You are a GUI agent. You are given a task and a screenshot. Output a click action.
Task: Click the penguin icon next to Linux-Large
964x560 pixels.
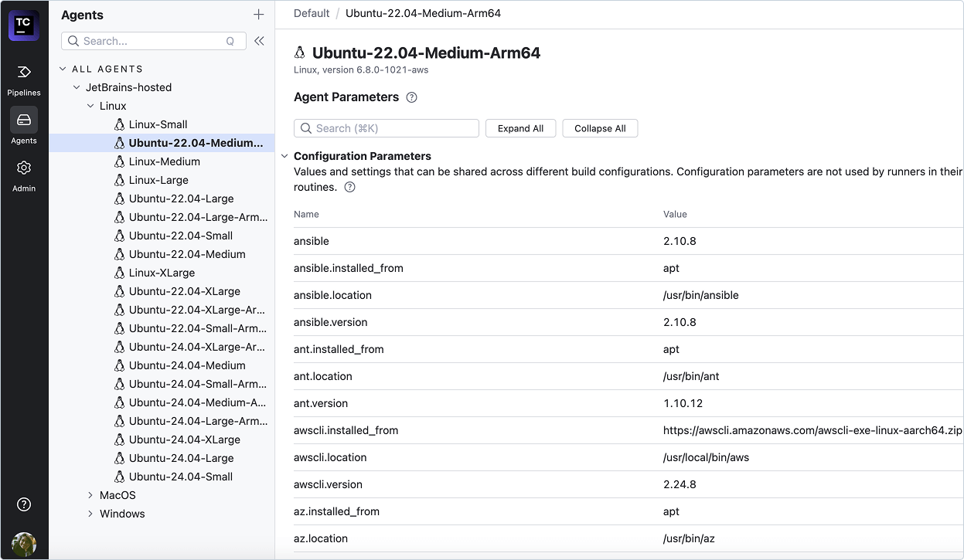coord(119,180)
